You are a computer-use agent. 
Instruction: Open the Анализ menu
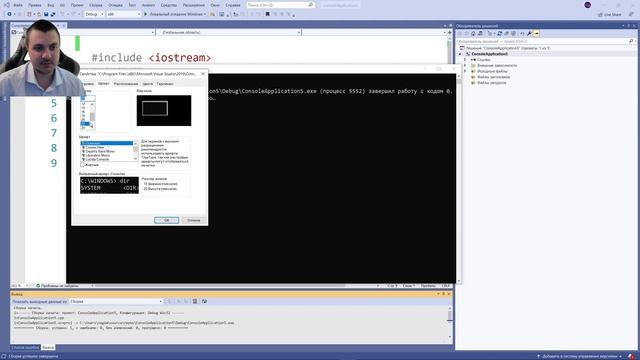click(148, 5)
